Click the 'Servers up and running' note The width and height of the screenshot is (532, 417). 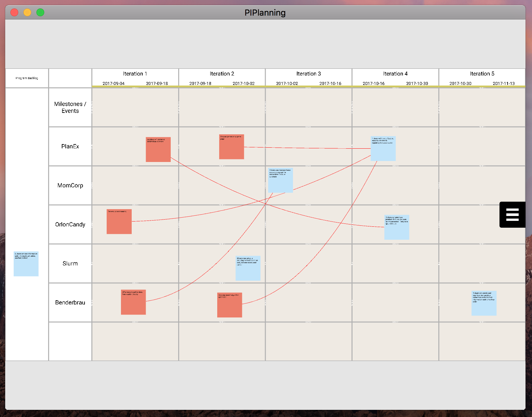point(119,221)
